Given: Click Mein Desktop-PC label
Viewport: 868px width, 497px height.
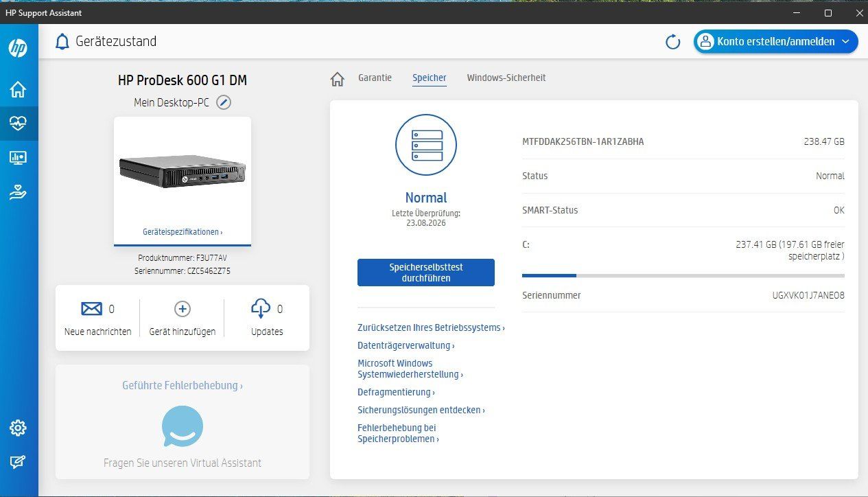Looking at the screenshot, I should click(172, 102).
